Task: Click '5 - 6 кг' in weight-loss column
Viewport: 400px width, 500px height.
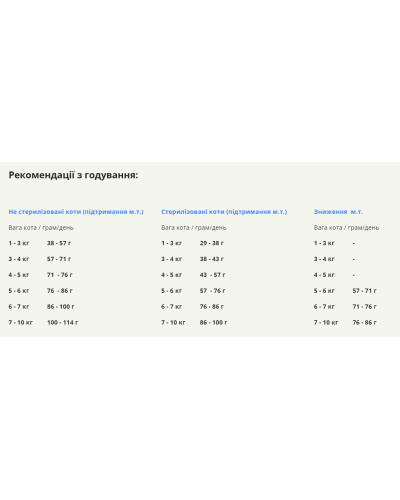Action: [x=324, y=291]
